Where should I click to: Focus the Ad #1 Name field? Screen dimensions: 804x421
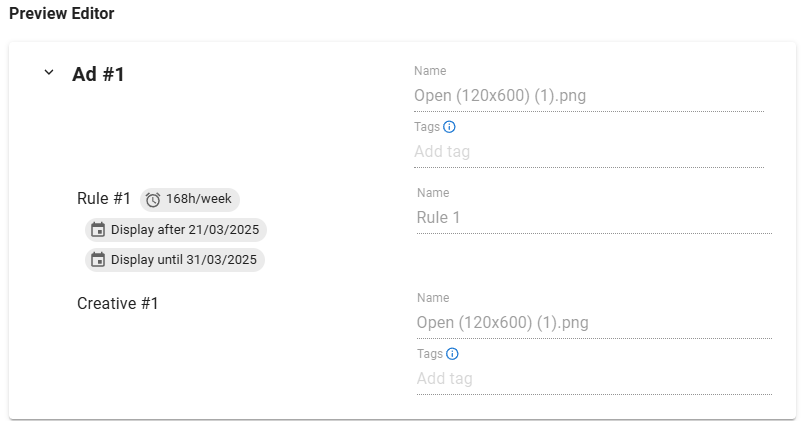pos(588,96)
